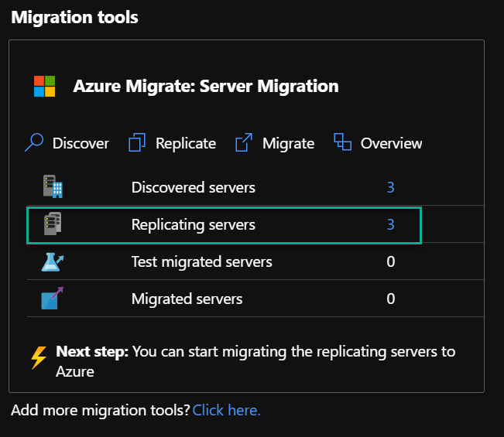This screenshot has width=504, height=437.
Task: Click the Migrated servers count 0
Action: coord(390,299)
